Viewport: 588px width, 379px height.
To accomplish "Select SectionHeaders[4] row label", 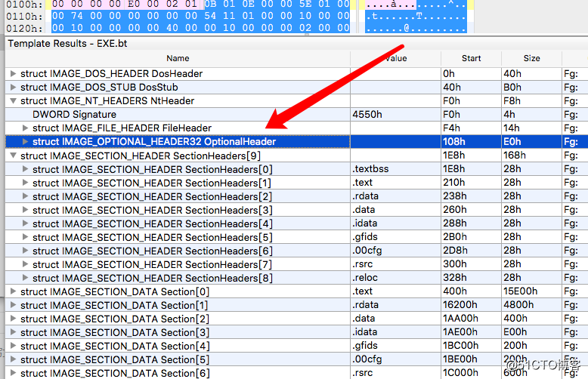I will pos(152,223).
